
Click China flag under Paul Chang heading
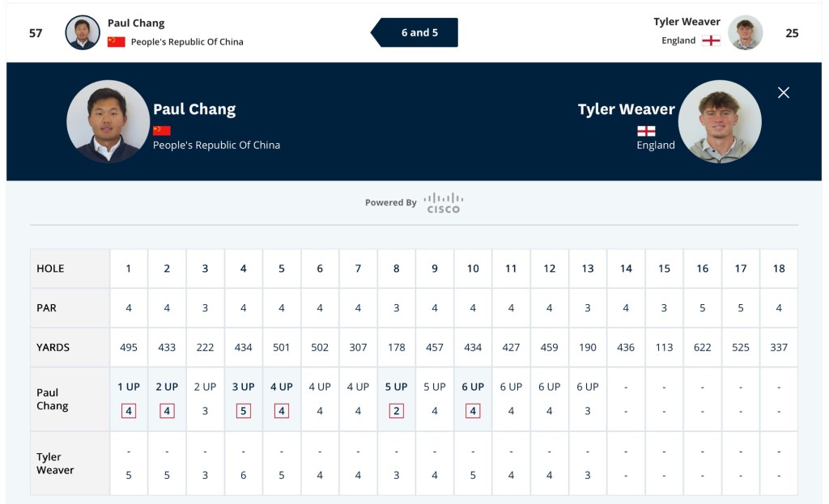coord(162,130)
